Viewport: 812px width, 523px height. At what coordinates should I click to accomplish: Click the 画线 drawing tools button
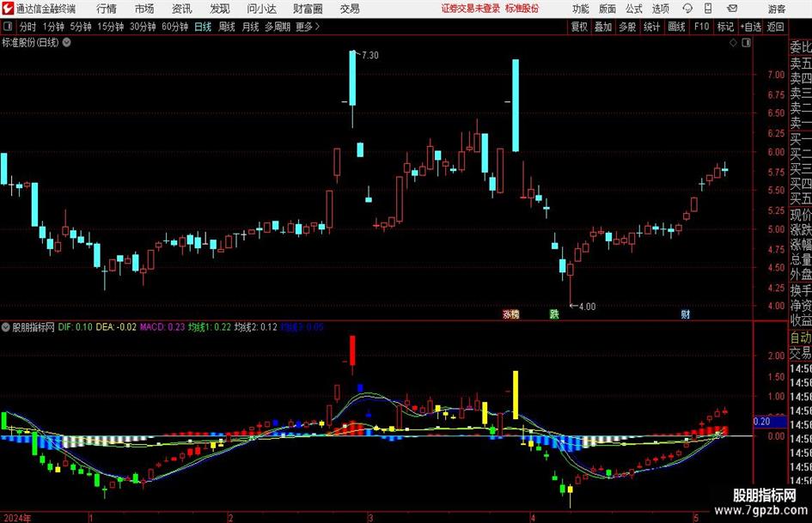(x=676, y=27)
